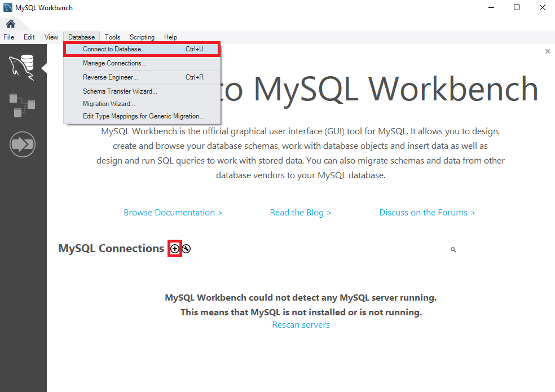The height and width of the screenshot is (392, 555).
Task: Collapse the Database menu
Action: click(81, 37)
